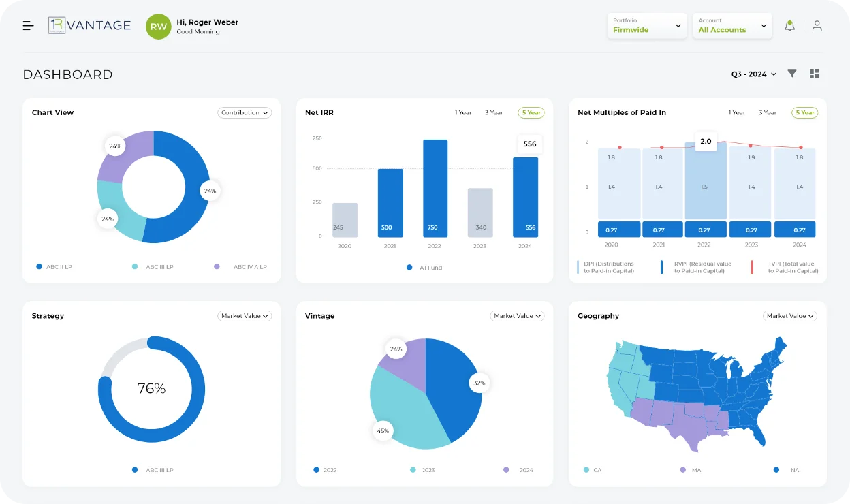
Task: Switch to grid layout view icon
Action: (x=814, y=74)
